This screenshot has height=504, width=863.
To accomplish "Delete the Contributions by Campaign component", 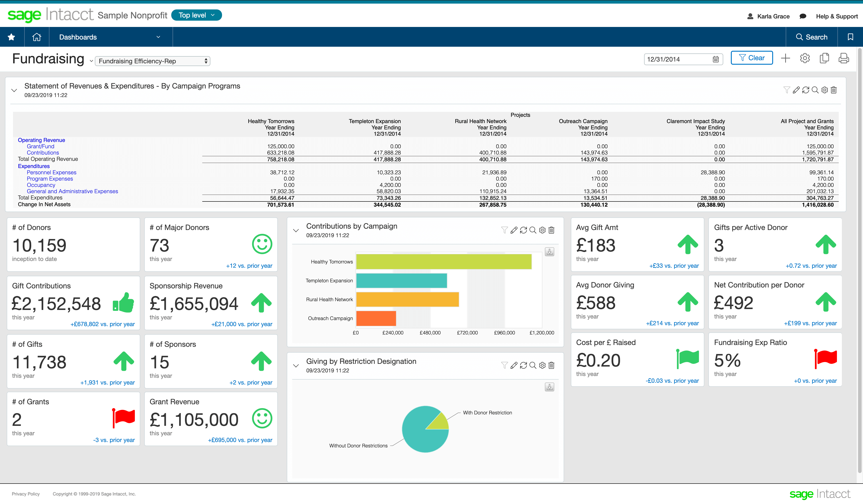I will 551,230.
